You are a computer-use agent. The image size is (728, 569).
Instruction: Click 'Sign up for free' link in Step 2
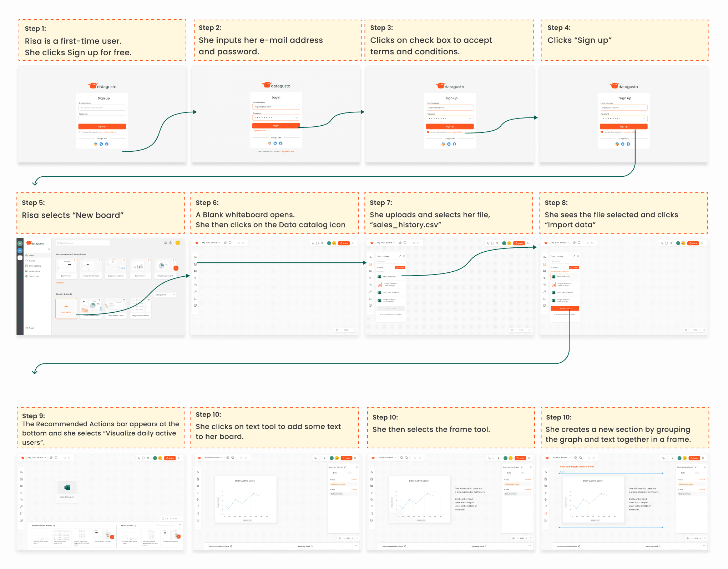288,151
